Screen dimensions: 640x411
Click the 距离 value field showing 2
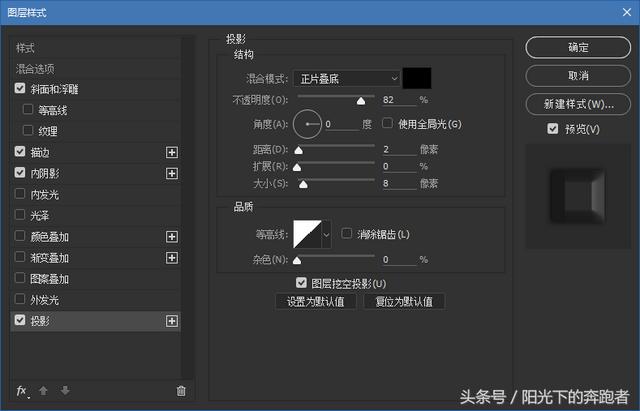click(399, 149)
